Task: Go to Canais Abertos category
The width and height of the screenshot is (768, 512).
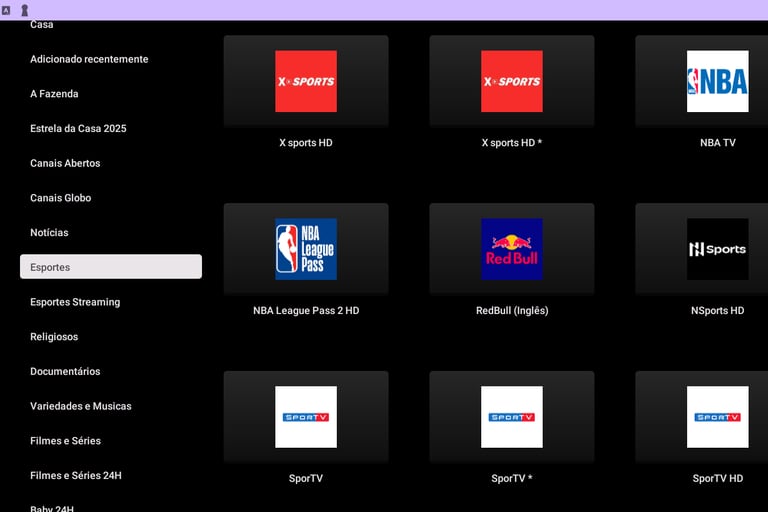Action: pos(65,163)
